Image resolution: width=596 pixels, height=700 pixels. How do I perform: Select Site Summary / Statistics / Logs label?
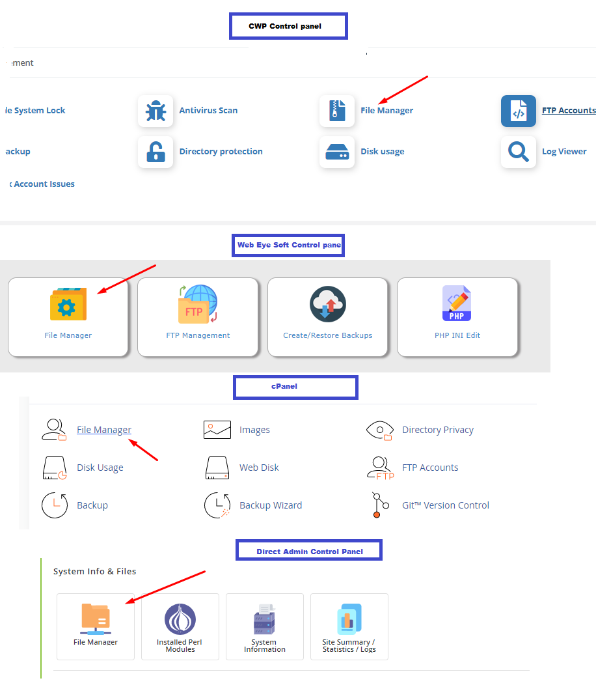click(349, 645)
